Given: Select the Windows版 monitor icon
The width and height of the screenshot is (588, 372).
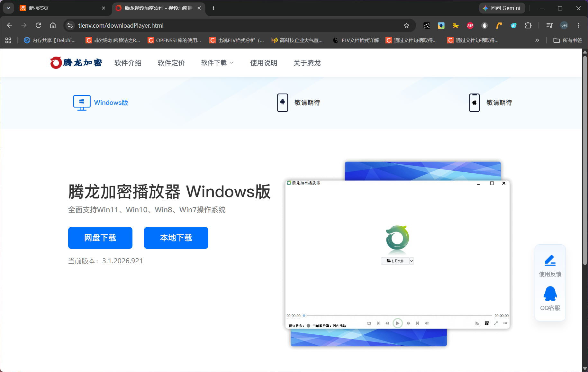Looking at the screenshot, I should [82, 103].
